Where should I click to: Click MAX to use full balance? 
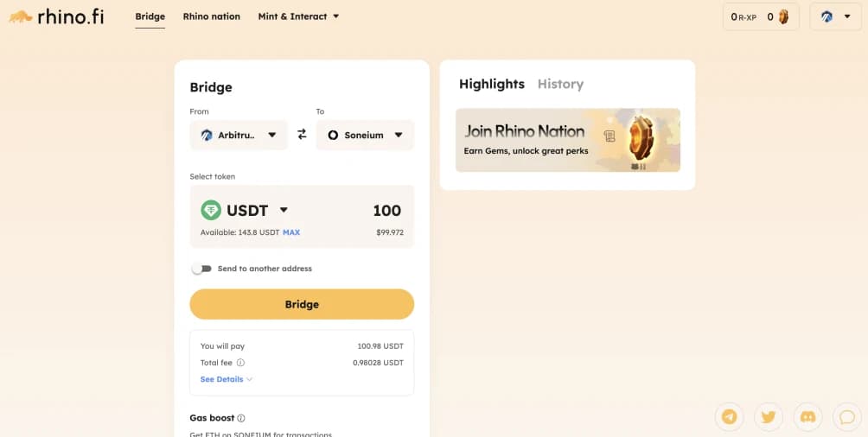click(291, 232)
